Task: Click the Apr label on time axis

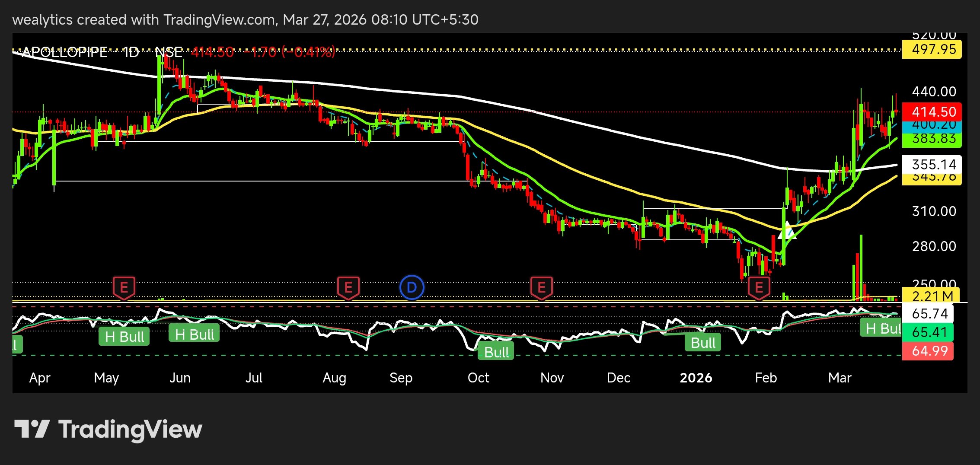Action: [40, 378]
